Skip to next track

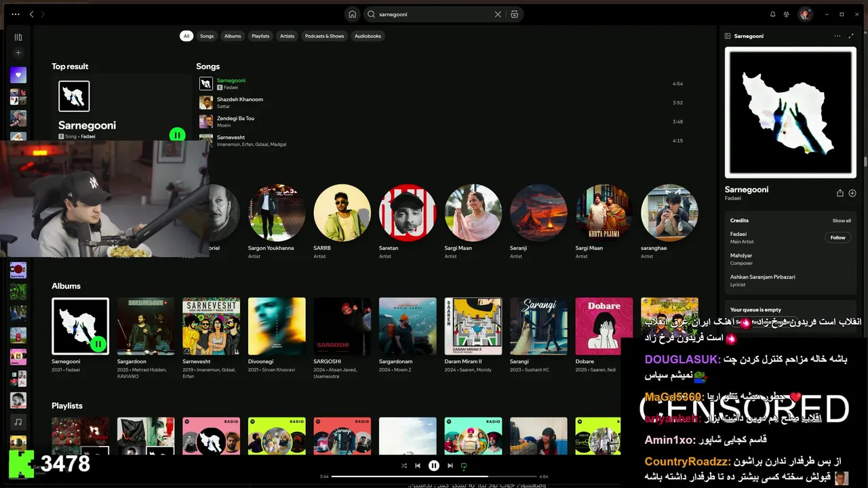point(450,466)
